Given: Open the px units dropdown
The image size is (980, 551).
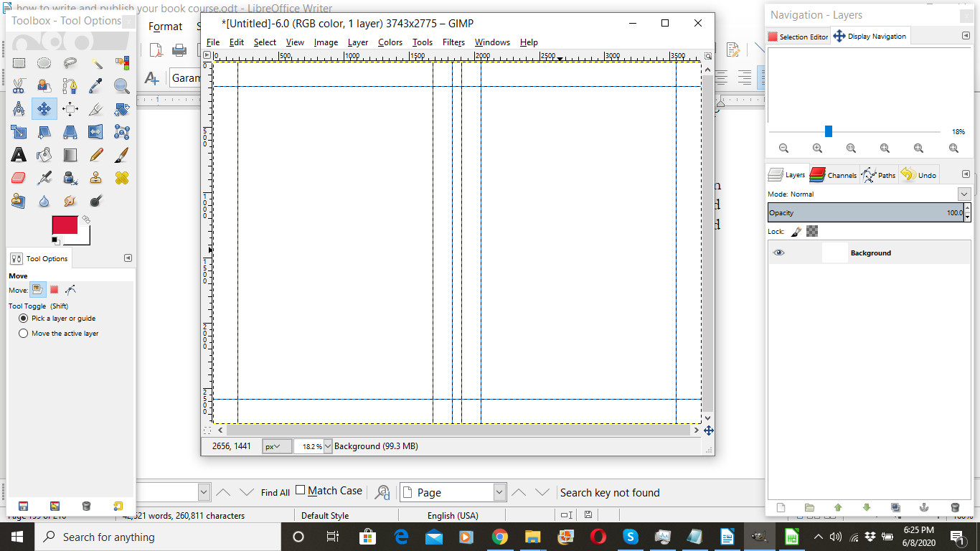Looking at the screenshot, I should [276, 446].
